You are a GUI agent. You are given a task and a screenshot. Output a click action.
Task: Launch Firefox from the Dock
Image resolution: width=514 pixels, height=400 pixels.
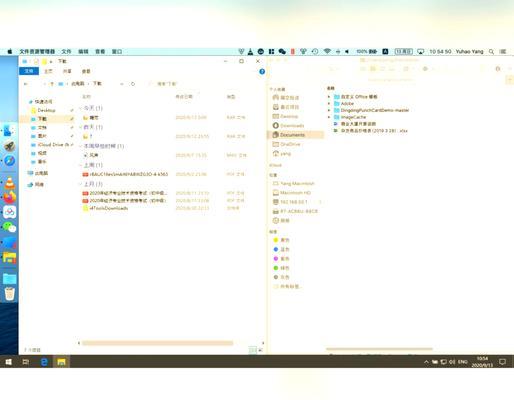tap(9, 197)
